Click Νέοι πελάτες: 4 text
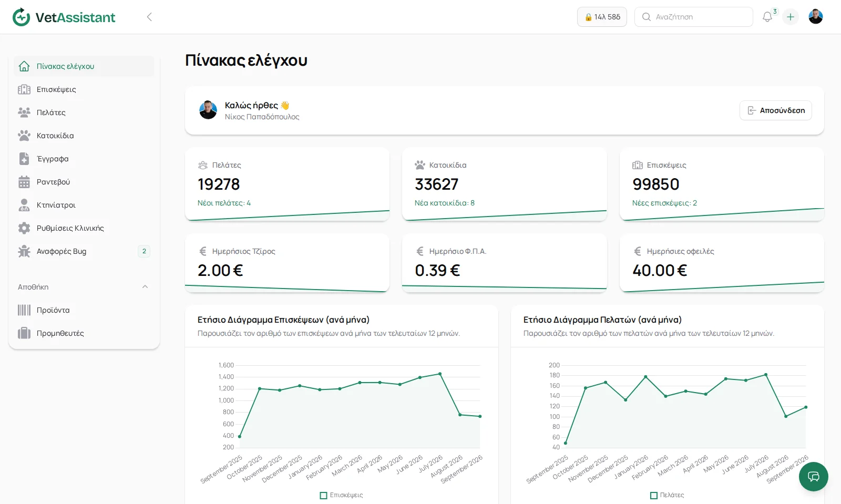The height and width of the screenshot is (504, 841). (x=224, y=203)
